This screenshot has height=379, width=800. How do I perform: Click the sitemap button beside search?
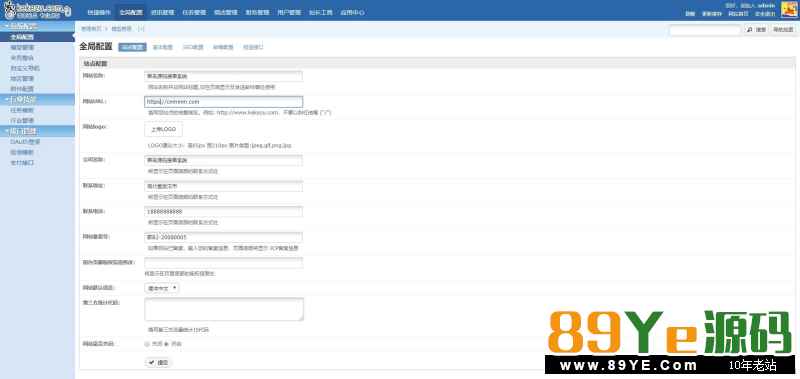click(x=783, y=30)
